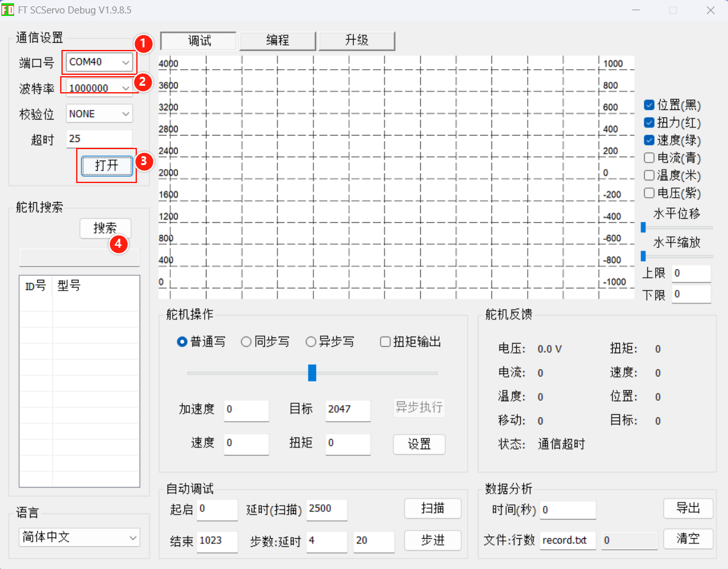728x569 pixels.
Task: Start servo search with 搜索 button
Action: point(106,228)
